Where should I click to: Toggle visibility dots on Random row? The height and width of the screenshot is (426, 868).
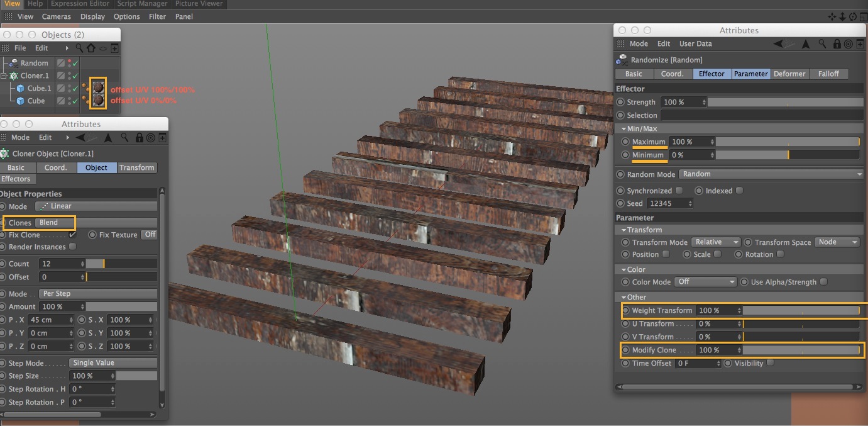click(69, 63)
